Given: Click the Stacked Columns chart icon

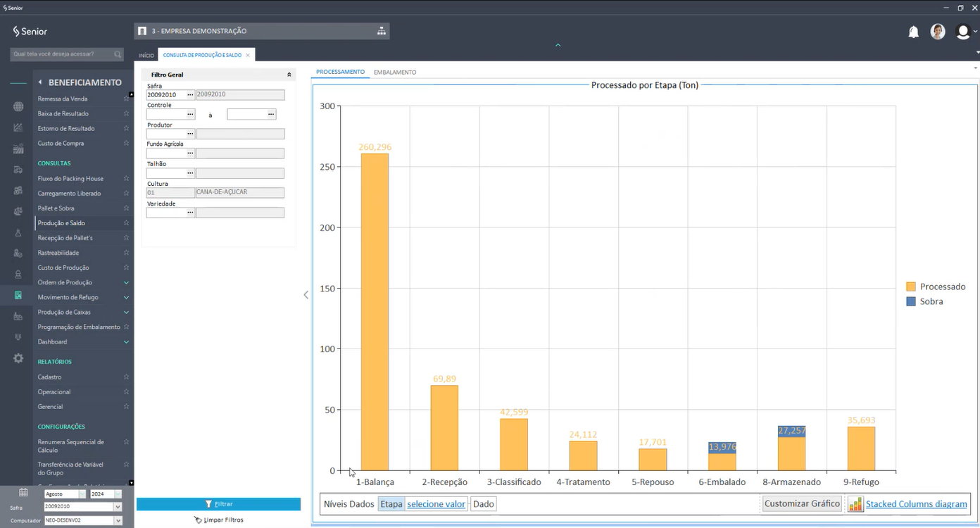Looking at the screenshot, I should [x=855, y=504].
